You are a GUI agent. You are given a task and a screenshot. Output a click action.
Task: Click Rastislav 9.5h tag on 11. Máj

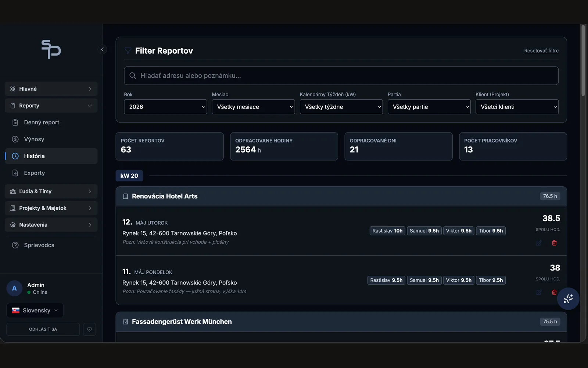point(386,280)
